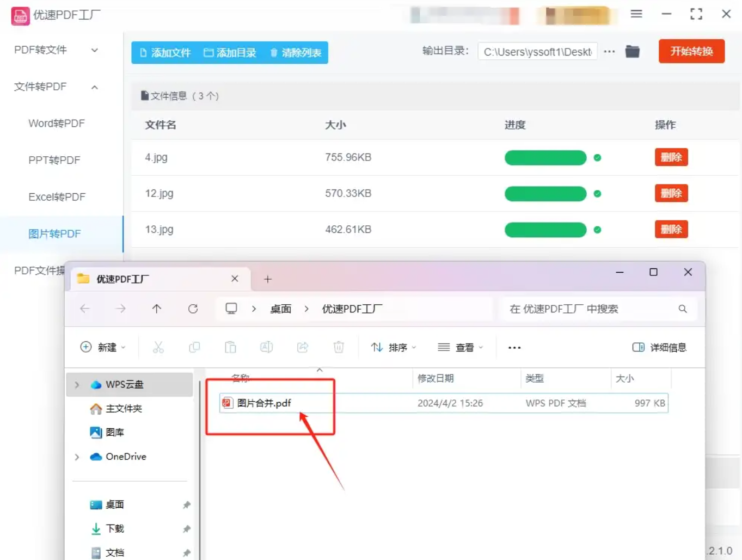Expand the WPS云盘 tree node
The width and height of the screenshot is (742, 560).
(77, 385)
